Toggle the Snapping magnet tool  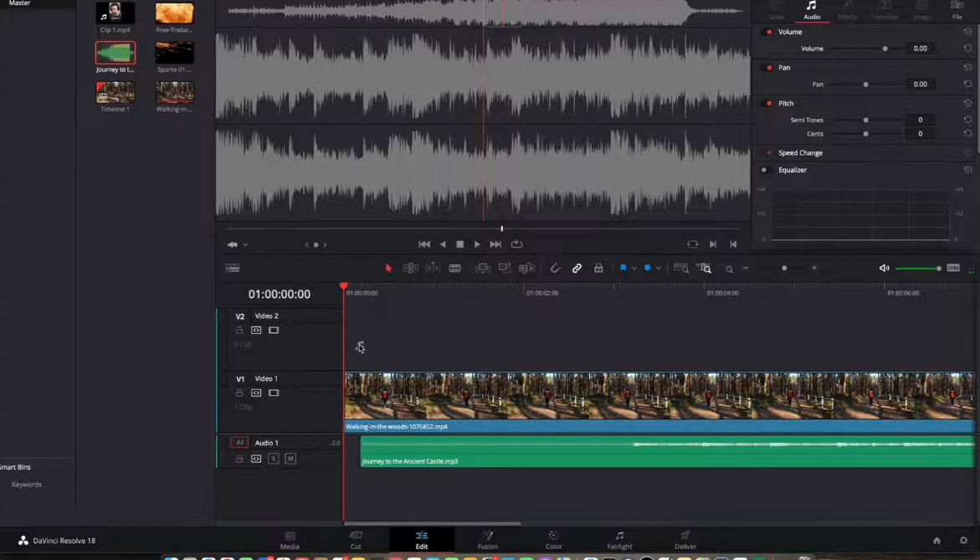pyautogui.click(x=554, y=268)
